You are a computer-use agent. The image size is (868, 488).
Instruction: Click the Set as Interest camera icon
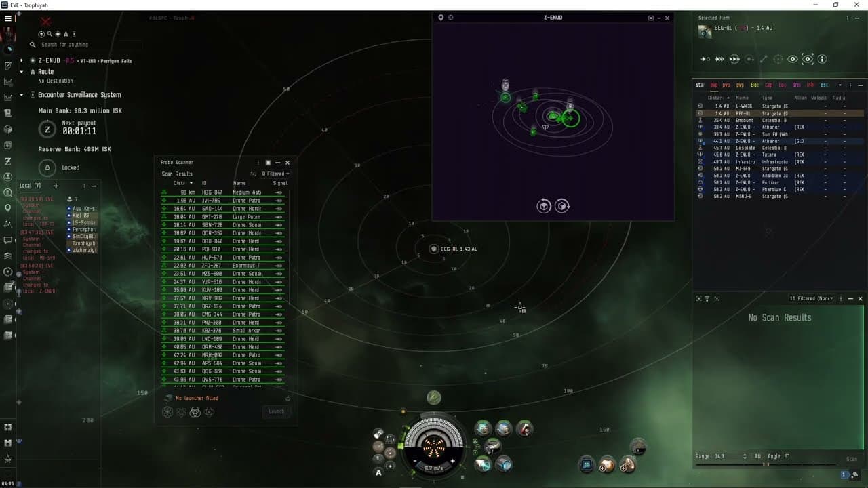coord(807,59)
